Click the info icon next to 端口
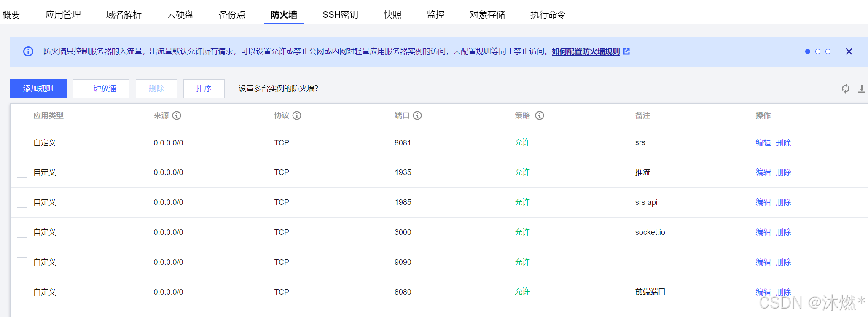This screenshot has width=868, height=317. point(417,116)
